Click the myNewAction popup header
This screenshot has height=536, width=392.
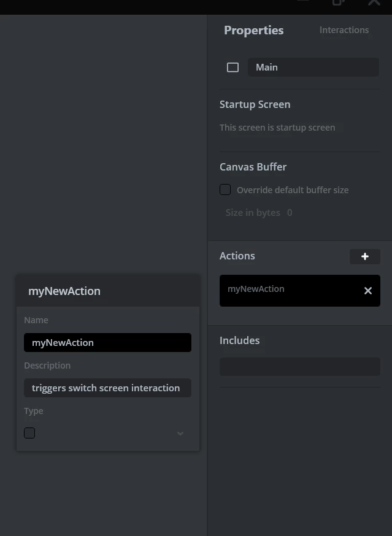click(108, 291)
